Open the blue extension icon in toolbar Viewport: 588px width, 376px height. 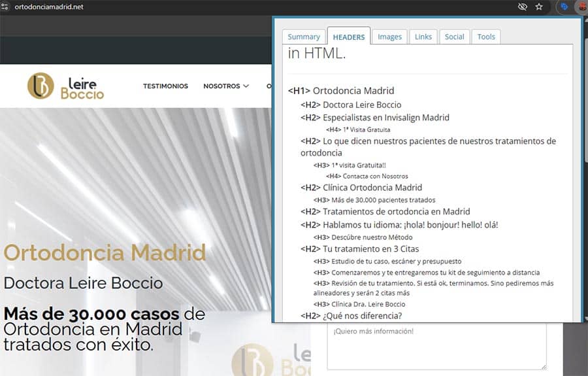(564, 7)
